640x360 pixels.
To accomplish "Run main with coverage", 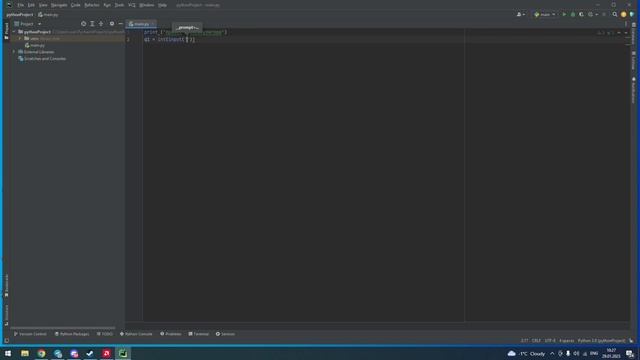I will [x=581, y=14].
